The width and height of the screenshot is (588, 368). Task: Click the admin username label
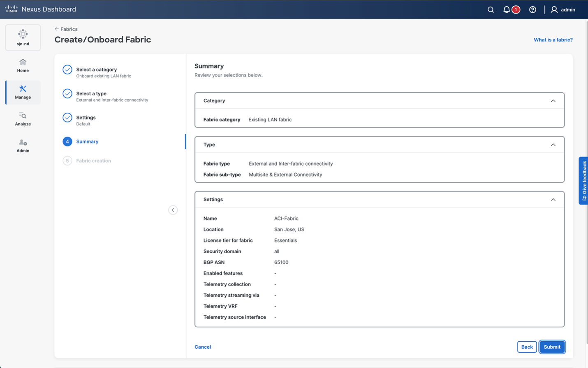coord(568,9)
